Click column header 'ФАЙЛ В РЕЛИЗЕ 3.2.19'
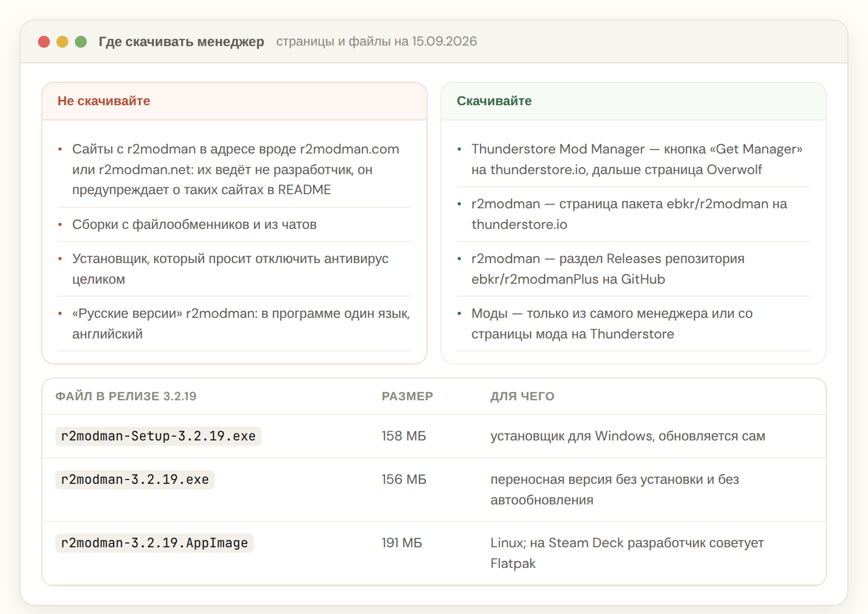Viewport: 868px width, 614px height. pyautogui.click(x=126, y=396)
